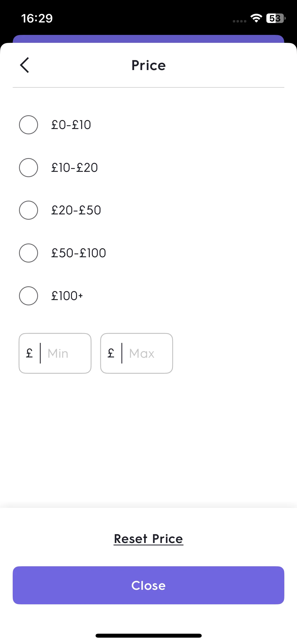
Task: Tap the purple Close button
Action: [x=148, y=585]
